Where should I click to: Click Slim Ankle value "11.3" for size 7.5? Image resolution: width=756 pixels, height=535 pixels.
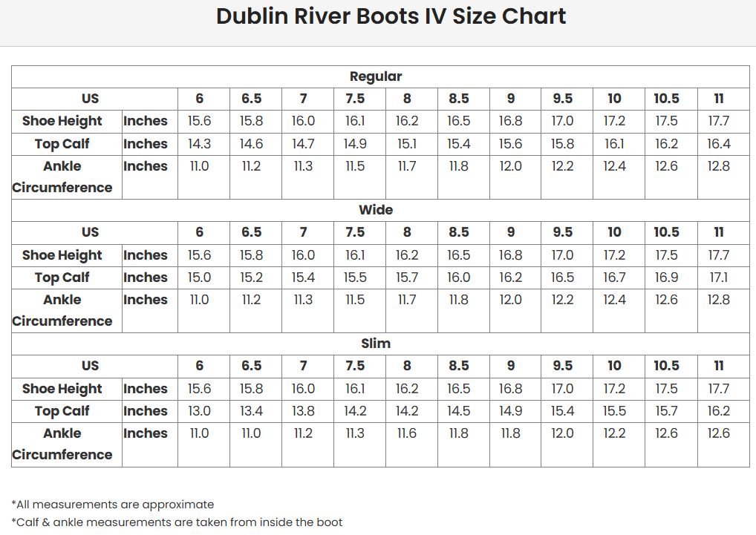[355, 433]
